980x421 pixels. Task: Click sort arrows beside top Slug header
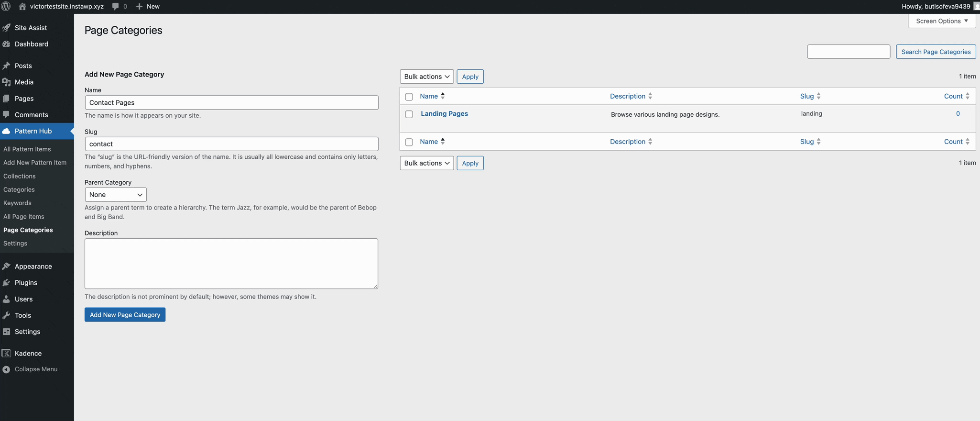[818, 96]
